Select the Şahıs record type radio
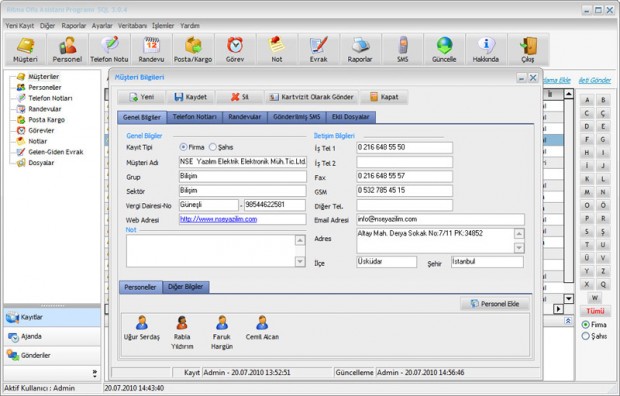The image size is (620, 396). point(213,147)
